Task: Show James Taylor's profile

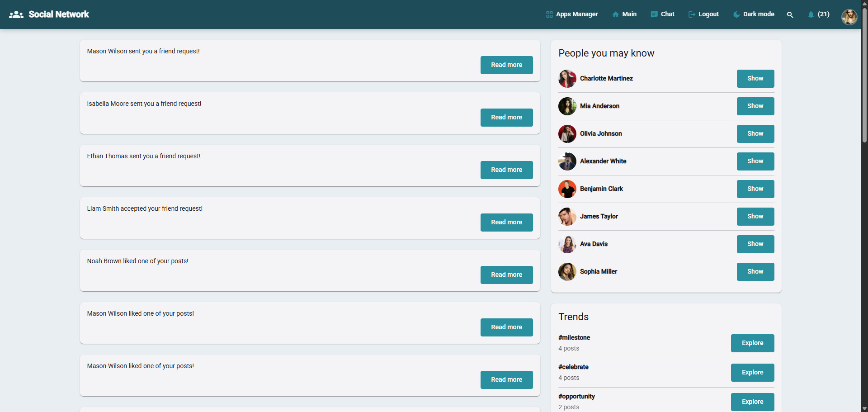Action: tap(755, 217)
